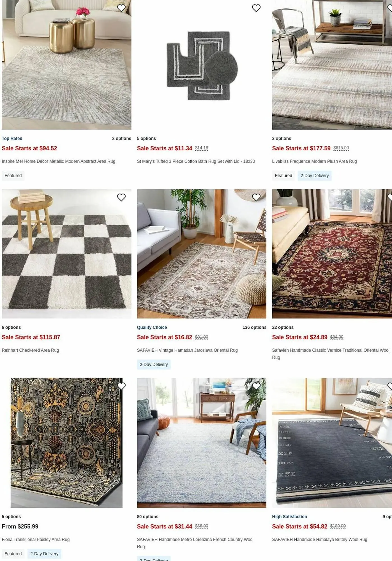Open SAFAVIEH Vintage Hamadan Jaroslava Oriental Rug link

[187, 350]
